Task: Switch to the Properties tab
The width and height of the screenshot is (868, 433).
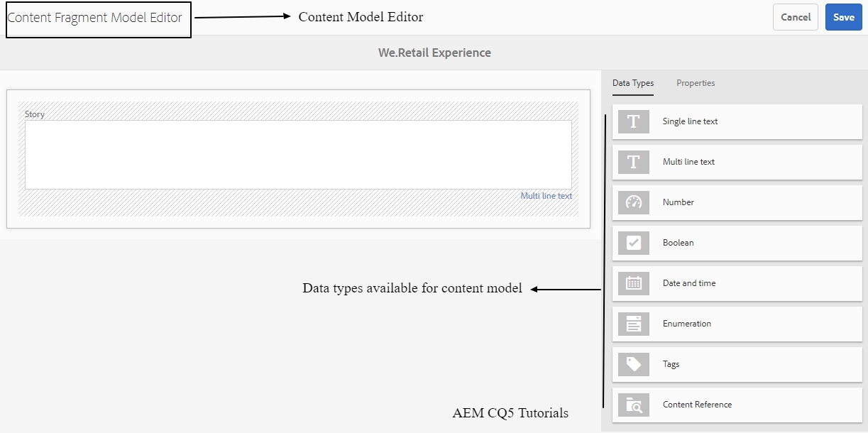Action: coord(695,83)
